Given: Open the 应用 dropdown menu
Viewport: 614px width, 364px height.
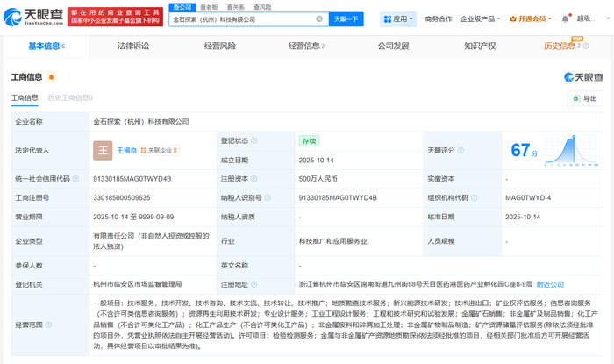Looking at the screenshot, I should click(398, 18).
